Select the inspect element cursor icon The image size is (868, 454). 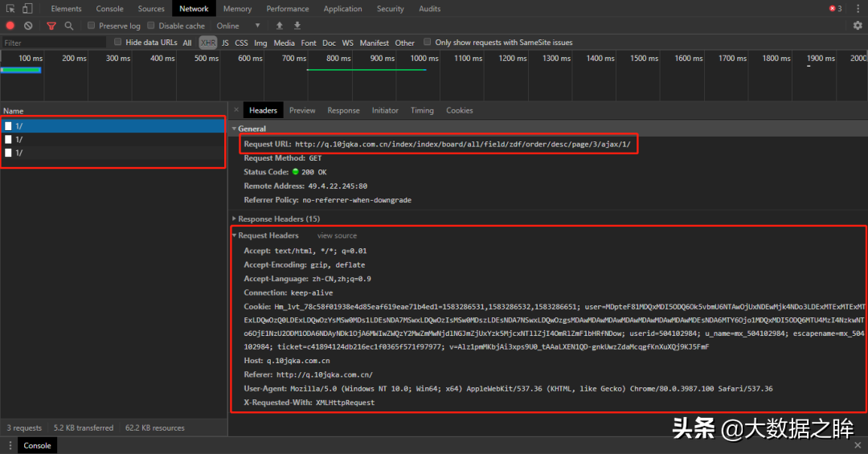(x=10, y=9)
